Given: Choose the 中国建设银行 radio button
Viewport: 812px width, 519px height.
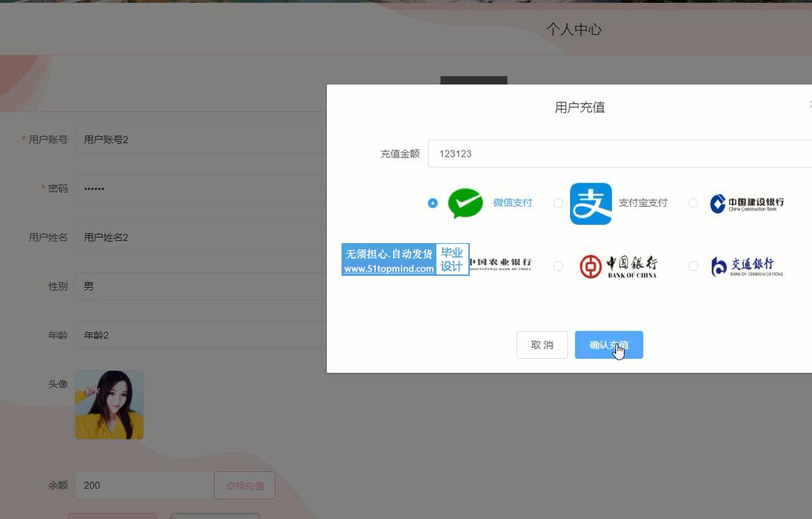Looking at the screenshot, I should [694, 203].
